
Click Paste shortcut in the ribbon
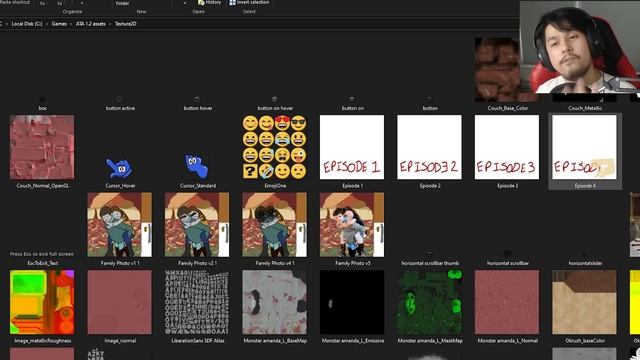click(x=15, y=2)
